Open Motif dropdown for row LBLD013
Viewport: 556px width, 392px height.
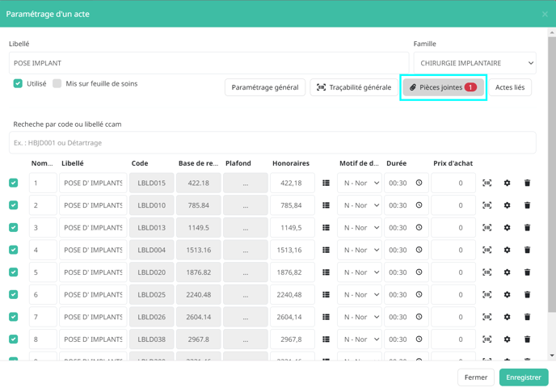pyautogui.click(x=360, y=228)
